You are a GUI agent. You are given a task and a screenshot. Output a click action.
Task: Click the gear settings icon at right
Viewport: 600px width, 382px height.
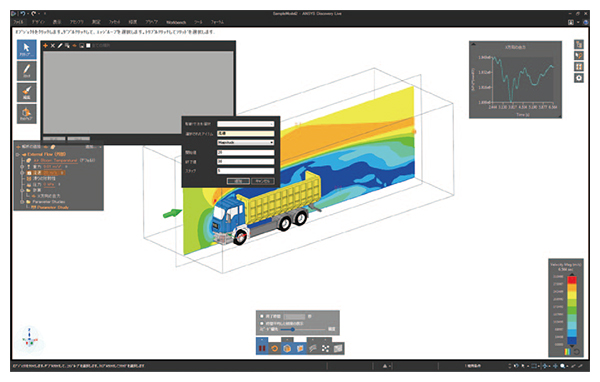579,78
